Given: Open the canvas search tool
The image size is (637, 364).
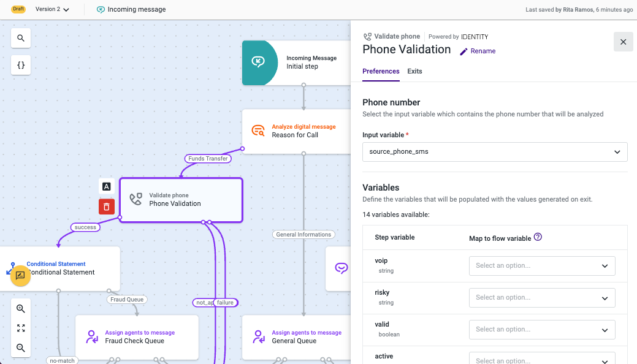Looking at the screenshot, I should point(21,38).
